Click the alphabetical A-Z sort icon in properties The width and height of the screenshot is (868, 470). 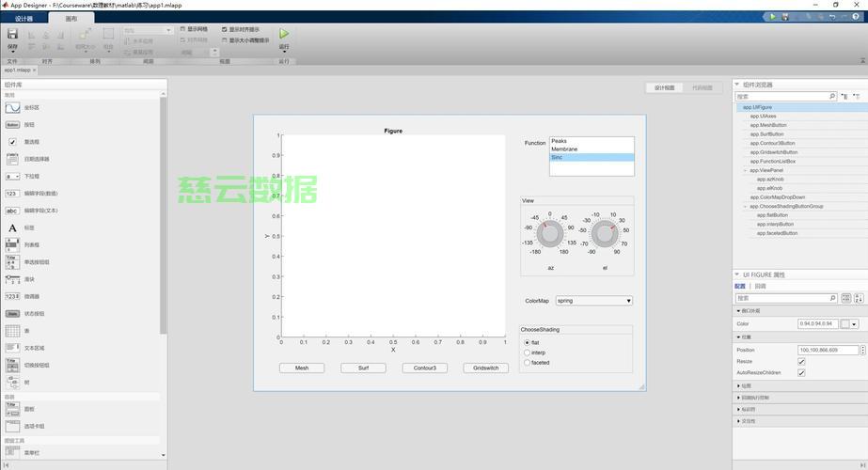(x=859, y=298)
